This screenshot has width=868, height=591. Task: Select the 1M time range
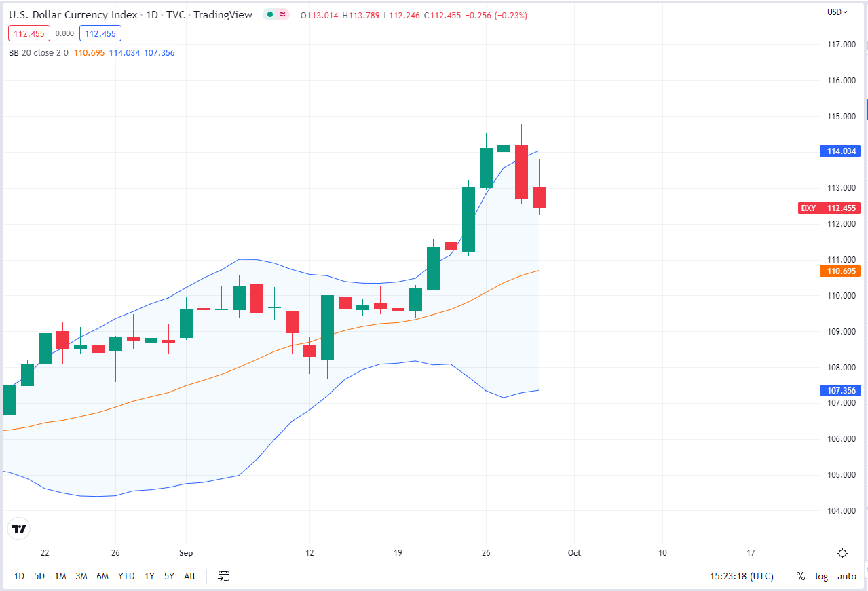click(60, 576)
